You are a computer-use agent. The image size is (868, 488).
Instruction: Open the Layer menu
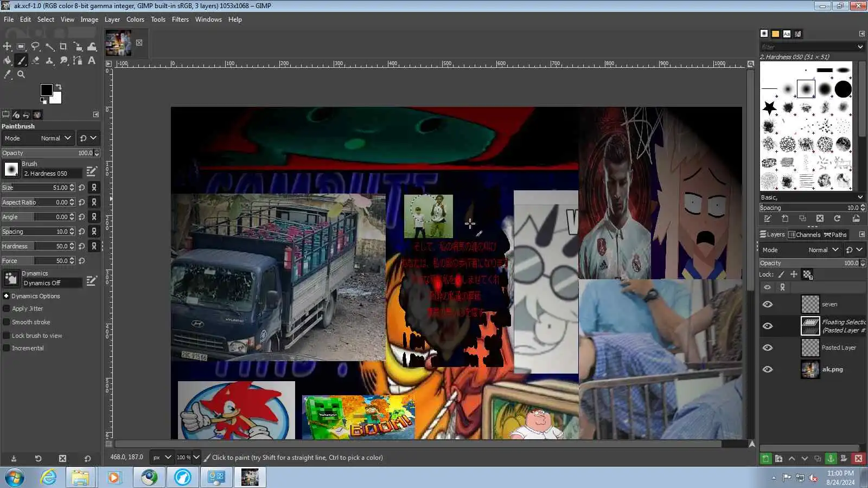pos(112,20)
